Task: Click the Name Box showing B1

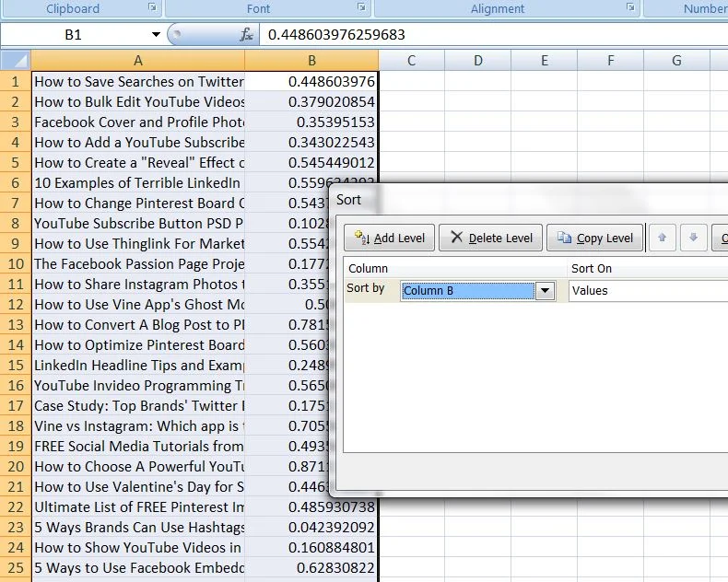Action: click(75, 35)
